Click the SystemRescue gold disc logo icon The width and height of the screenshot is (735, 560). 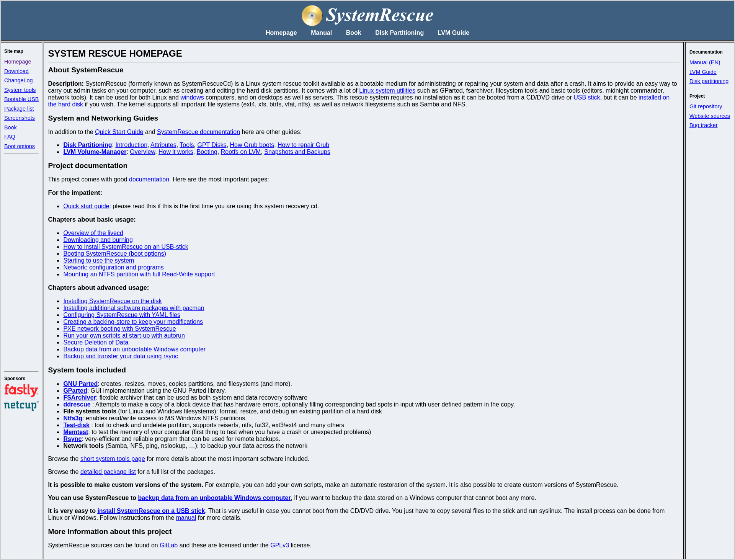pyautogui.click(x=312, y=16)
